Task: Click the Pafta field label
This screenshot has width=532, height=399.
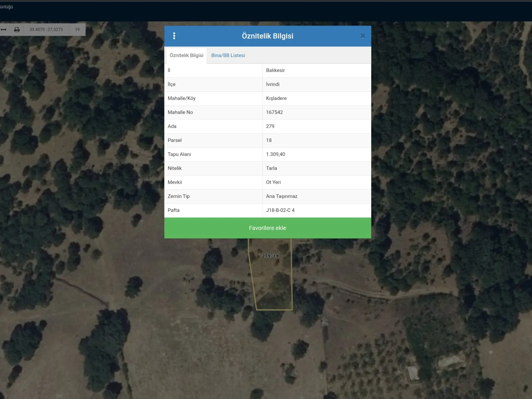Action: [x=173, y=210]
